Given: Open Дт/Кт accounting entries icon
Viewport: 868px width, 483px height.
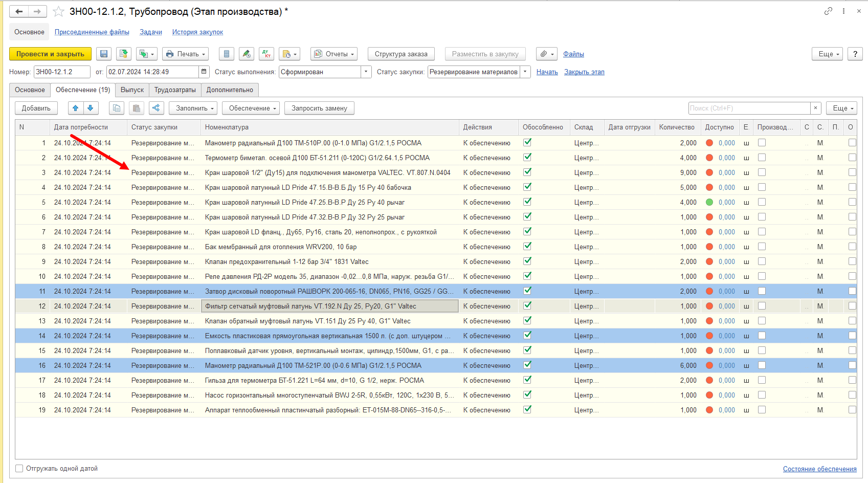Looking at the screenshot, I should click(266, 54).
